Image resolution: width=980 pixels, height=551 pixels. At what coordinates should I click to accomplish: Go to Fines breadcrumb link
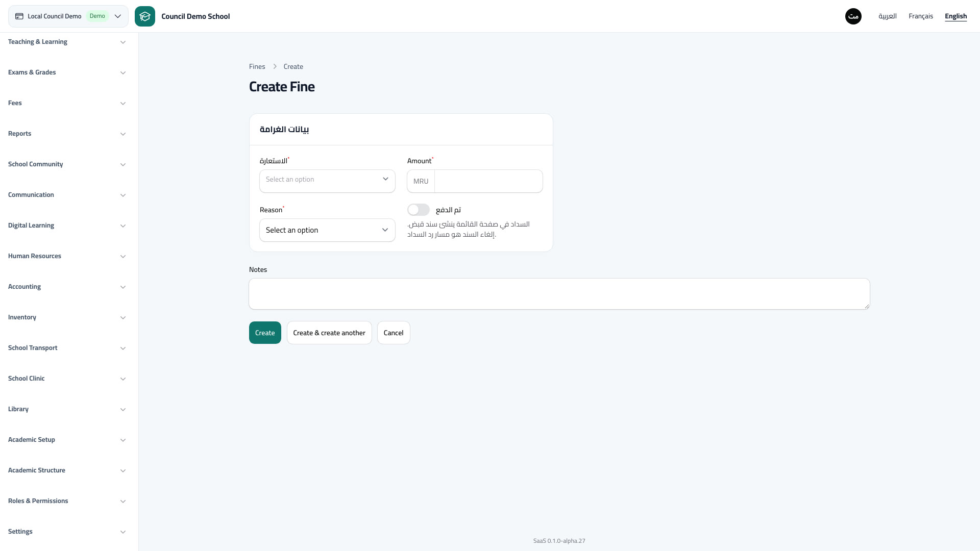(257, 67)
